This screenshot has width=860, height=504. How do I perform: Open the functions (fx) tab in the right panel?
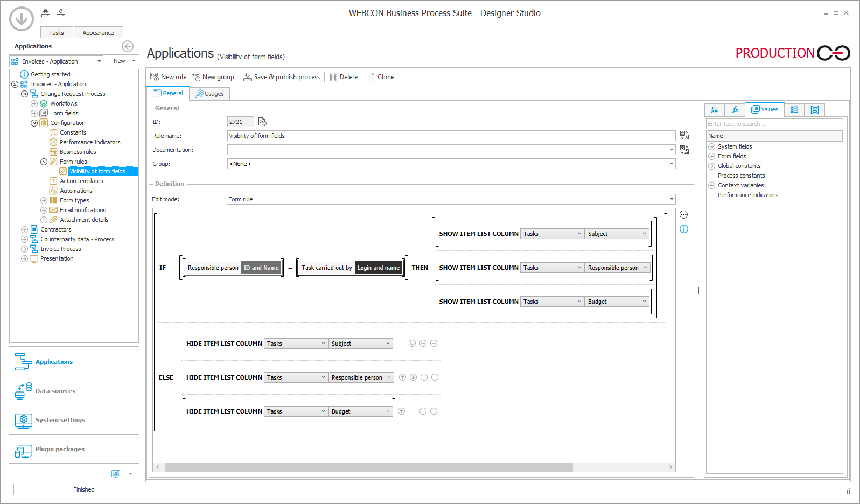pos(735,110)
